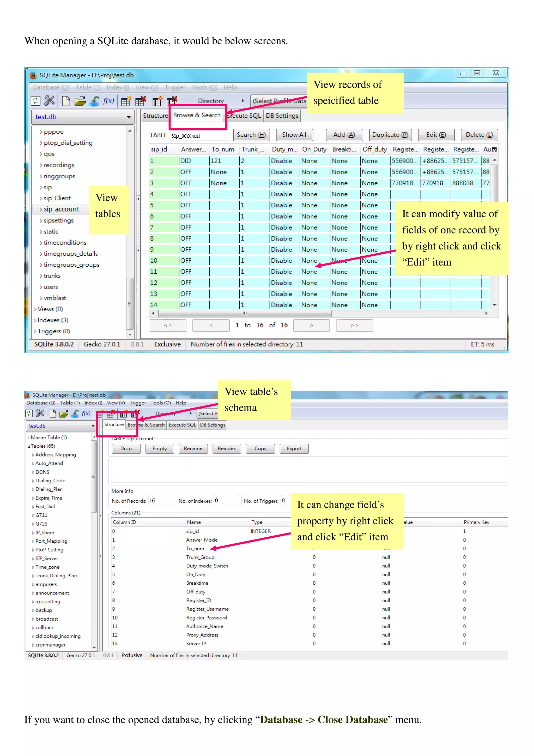Expand the Triggers (0) node
This screenshot has height=756, width=534.
click(35, 332)
